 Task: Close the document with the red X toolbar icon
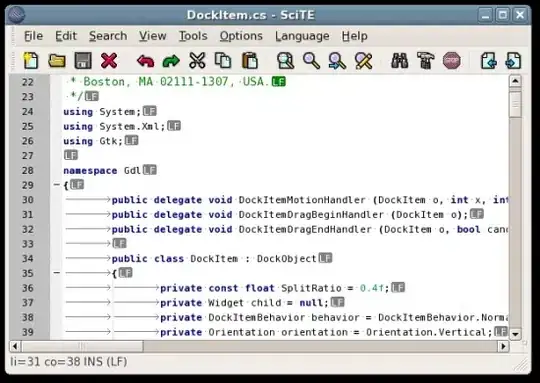[x=109, y=61]
